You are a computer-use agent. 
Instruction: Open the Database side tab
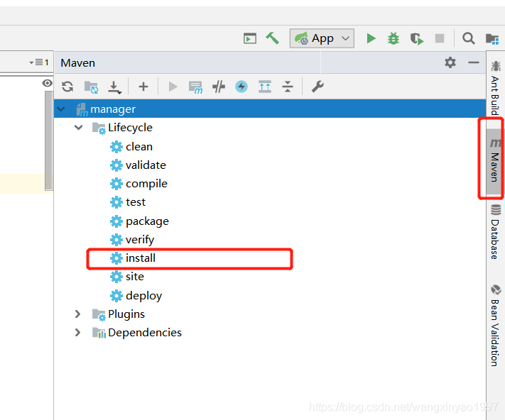tap(495, 231)
